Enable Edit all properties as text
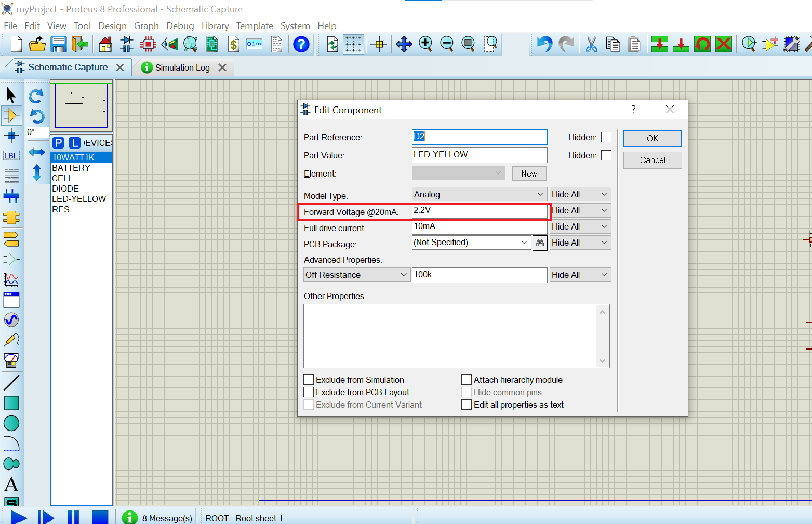 (467, 405)
